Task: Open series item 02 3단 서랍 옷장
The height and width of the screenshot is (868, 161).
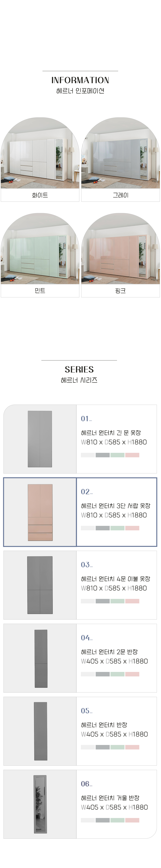Action: pyautogui.click(x=80, y=512)
